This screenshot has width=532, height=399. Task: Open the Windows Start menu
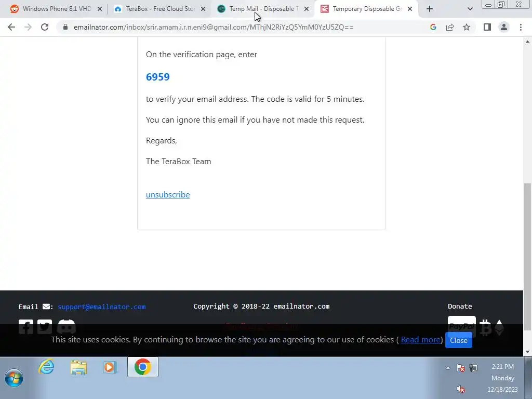click(x=14, y=378)
